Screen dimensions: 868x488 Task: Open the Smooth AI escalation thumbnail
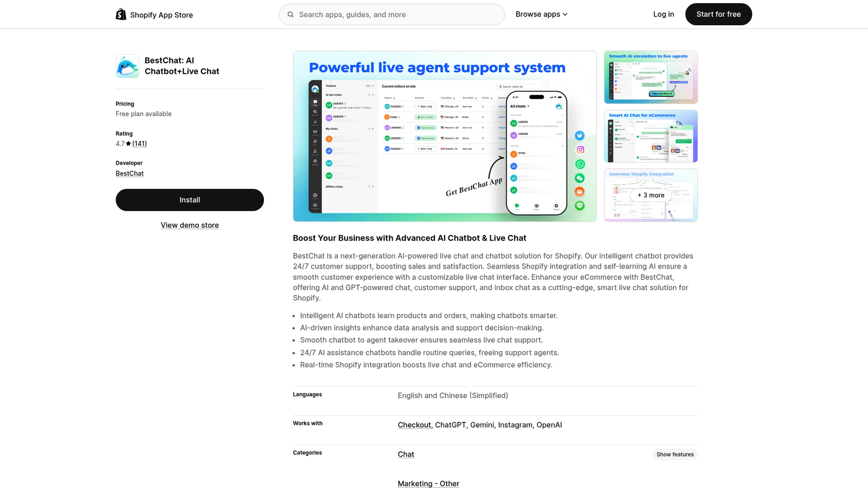tap(651, 77)
